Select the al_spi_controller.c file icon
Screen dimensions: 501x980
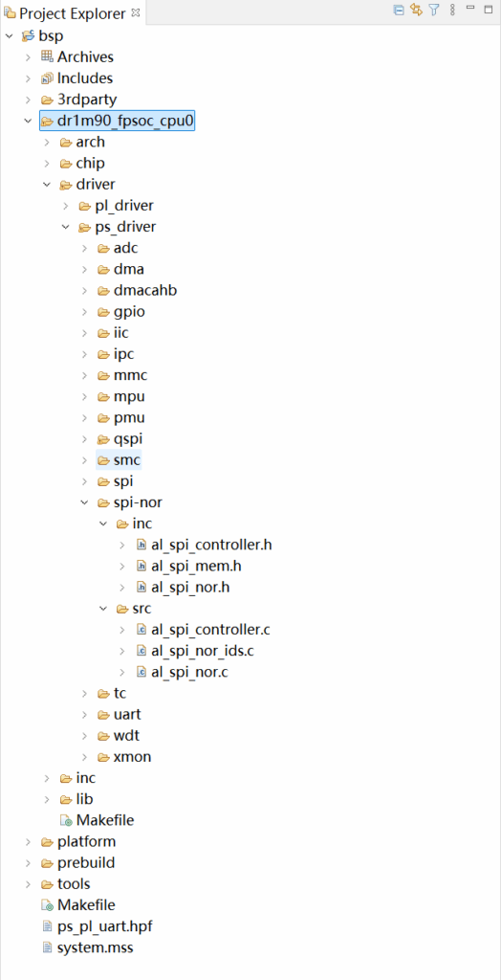(x=142, y=630)
